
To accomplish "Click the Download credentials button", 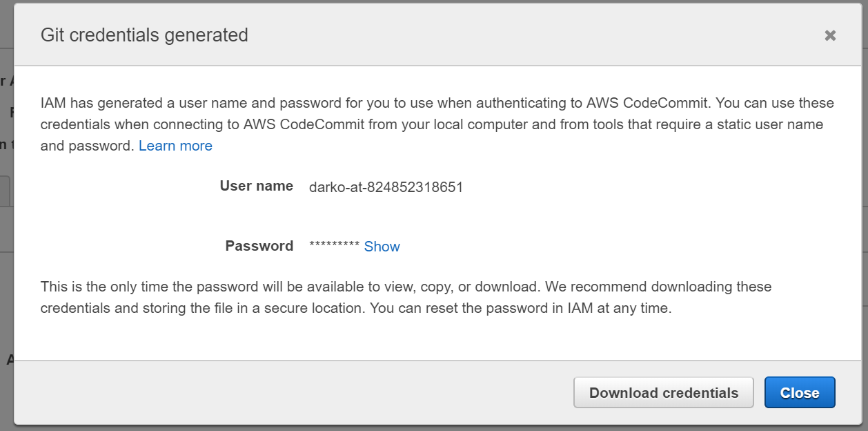I will tap(664, 393).
